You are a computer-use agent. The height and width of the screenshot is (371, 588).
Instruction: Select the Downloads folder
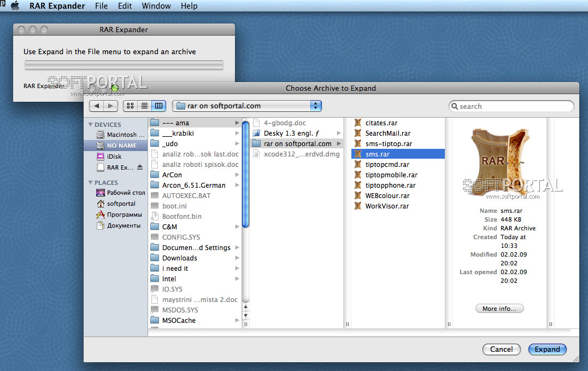pyautogui.click(x=195, y=258)
